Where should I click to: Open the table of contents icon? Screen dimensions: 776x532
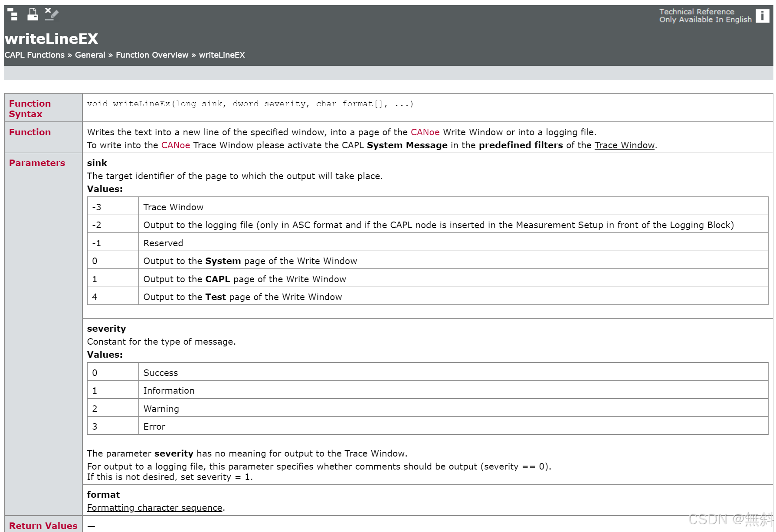[x=13, y=14]
